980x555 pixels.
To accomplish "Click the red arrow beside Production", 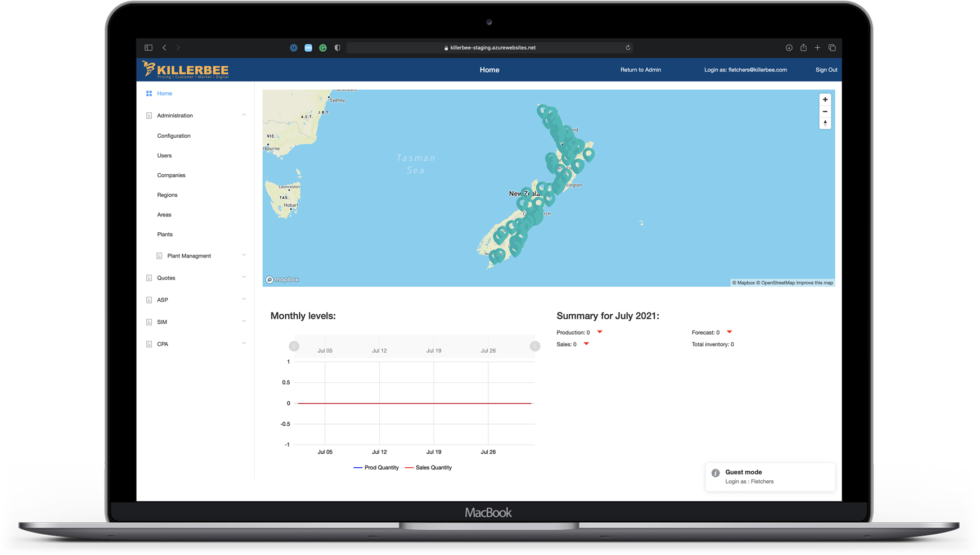I will point(600,332).
